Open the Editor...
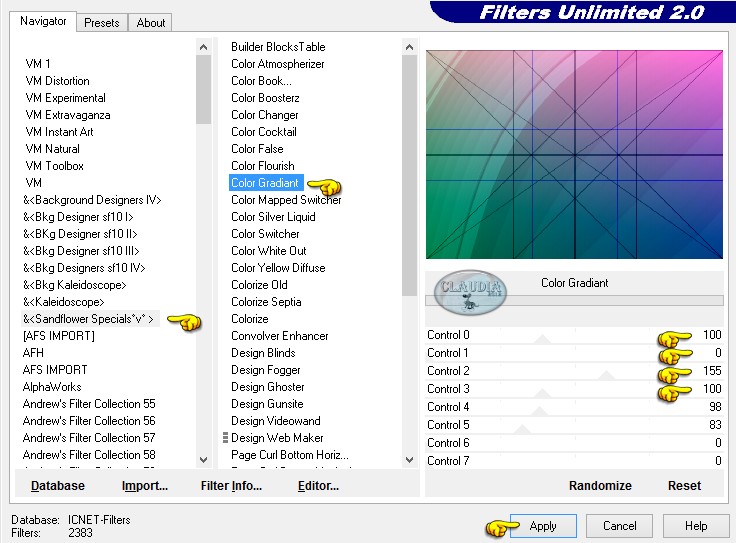Screen dimensions: 736x543 click(x=318, y=485)
